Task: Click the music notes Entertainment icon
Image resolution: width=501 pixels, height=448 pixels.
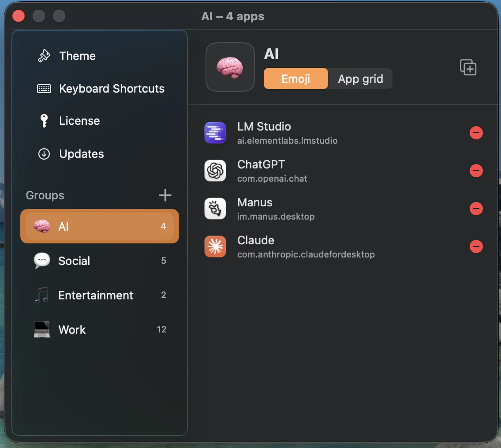Action: (42, 295)
